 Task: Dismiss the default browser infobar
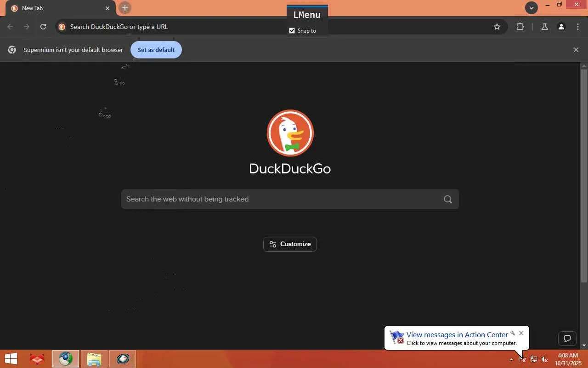pyautogui.click(x=576, y=50)
